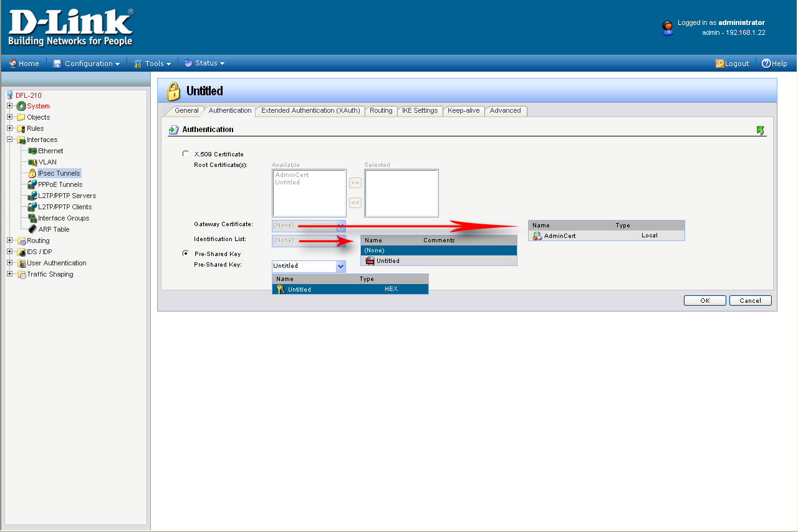798x532 pixels.
Task: Switch to the Keep-alive tab
Action: [464, 111]
